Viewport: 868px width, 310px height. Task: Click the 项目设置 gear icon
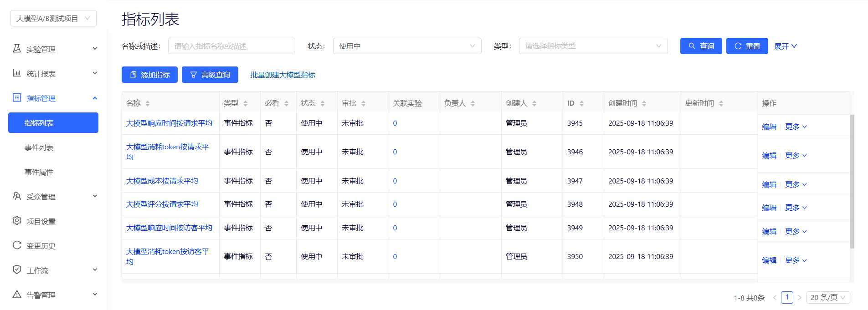(17, 221)
